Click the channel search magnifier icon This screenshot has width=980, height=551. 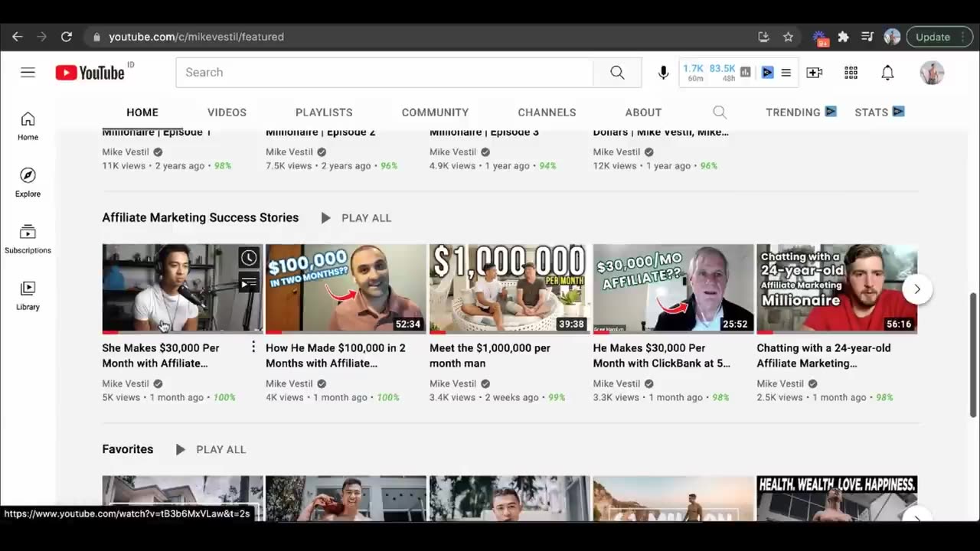pos(720,112)
